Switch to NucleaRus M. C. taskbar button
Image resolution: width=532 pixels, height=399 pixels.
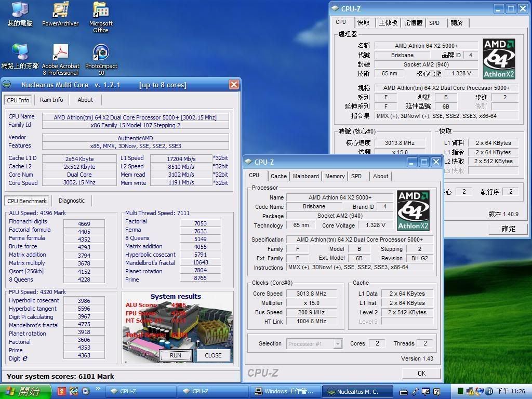(357, 391)
